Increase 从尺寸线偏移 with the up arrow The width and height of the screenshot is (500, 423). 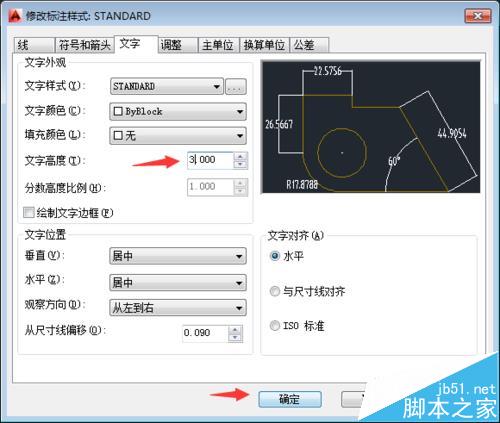(x=235, y=329)
